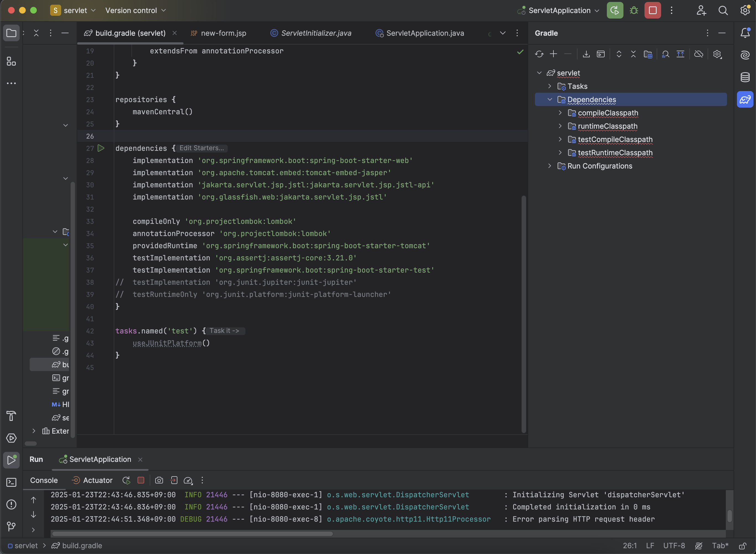Toggle read-only lock icon in status bar
The image size is (756, 554).
[742, 546]
